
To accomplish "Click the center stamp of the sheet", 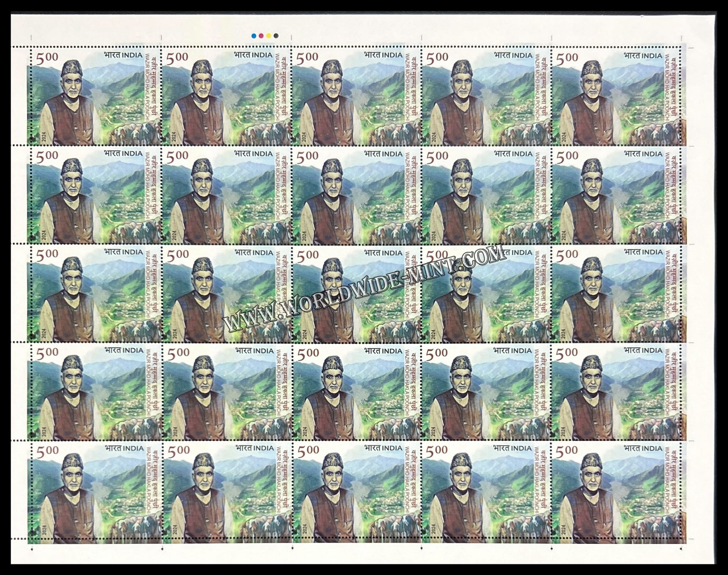I will (357, 294).
